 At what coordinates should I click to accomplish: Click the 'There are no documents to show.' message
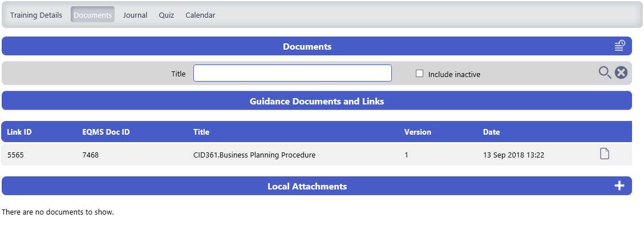[x=58, y=212]
